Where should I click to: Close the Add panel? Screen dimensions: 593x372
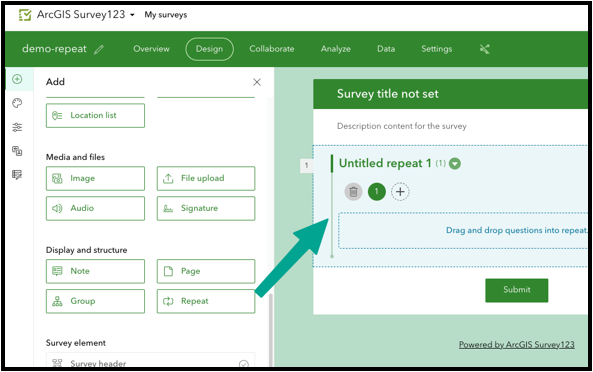[x=257, y=82]
